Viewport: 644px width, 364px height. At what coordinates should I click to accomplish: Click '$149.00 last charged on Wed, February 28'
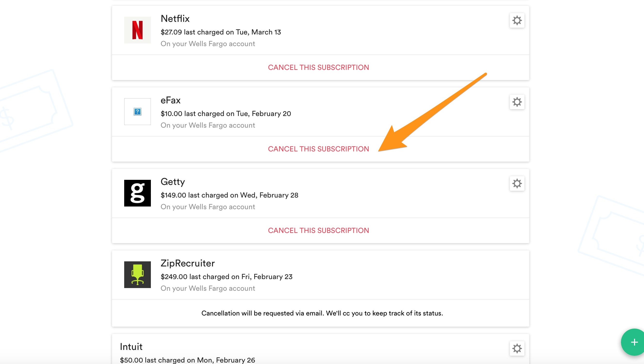229,195
